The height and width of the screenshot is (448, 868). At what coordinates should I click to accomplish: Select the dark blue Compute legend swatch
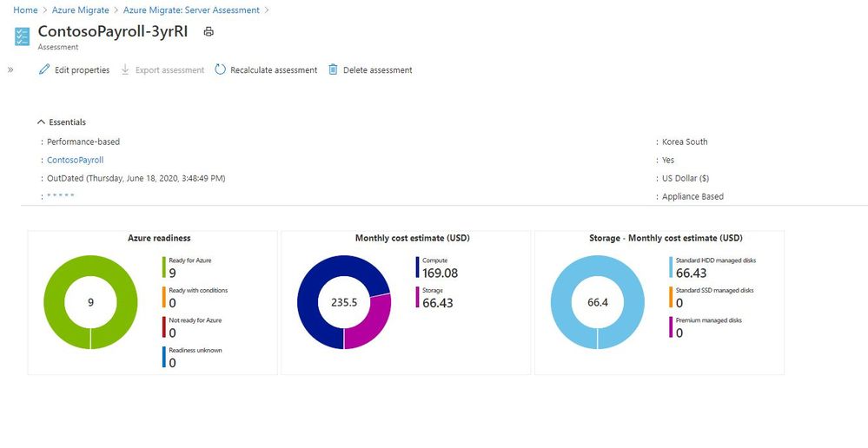point(417,267)
